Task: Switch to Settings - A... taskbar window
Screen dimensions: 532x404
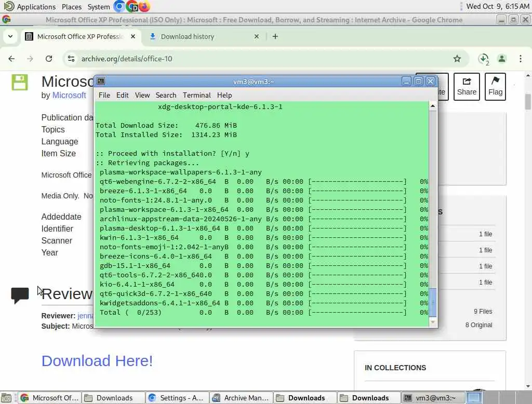Action: pyautogui.click(x=177, y=398)
